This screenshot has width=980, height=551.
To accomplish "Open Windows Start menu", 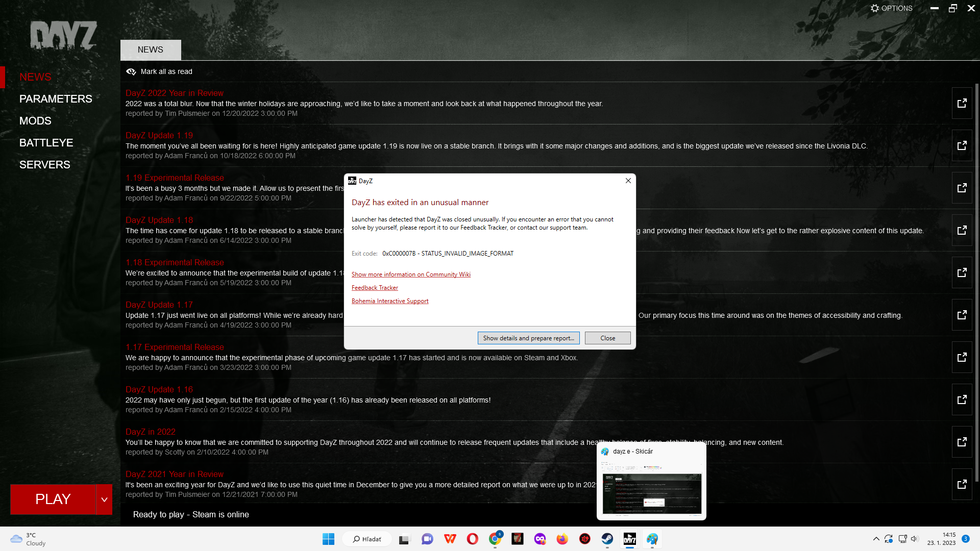I will pos(328,539).
